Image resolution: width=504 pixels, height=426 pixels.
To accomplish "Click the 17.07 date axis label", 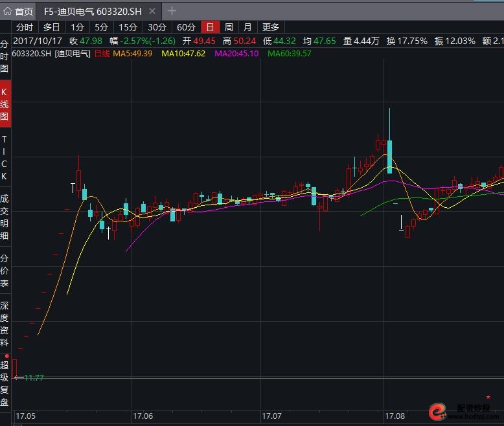I will [271, 416].
